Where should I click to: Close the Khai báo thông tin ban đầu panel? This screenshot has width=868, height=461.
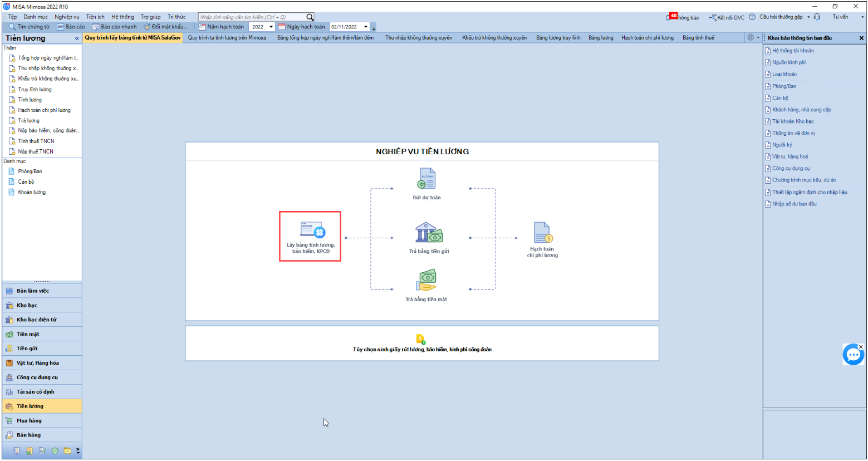[861, 38]
